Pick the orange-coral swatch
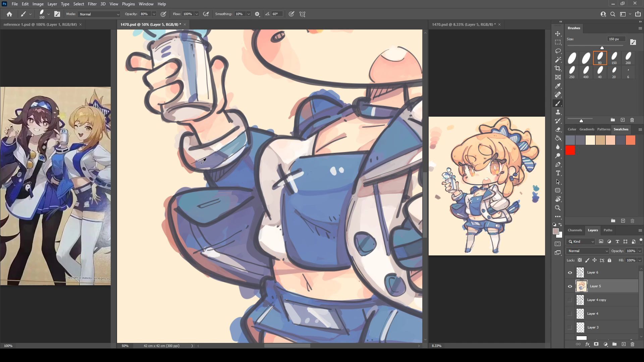Screen dimensions: 644x362 pyautogui.click(x=631, y=140)
